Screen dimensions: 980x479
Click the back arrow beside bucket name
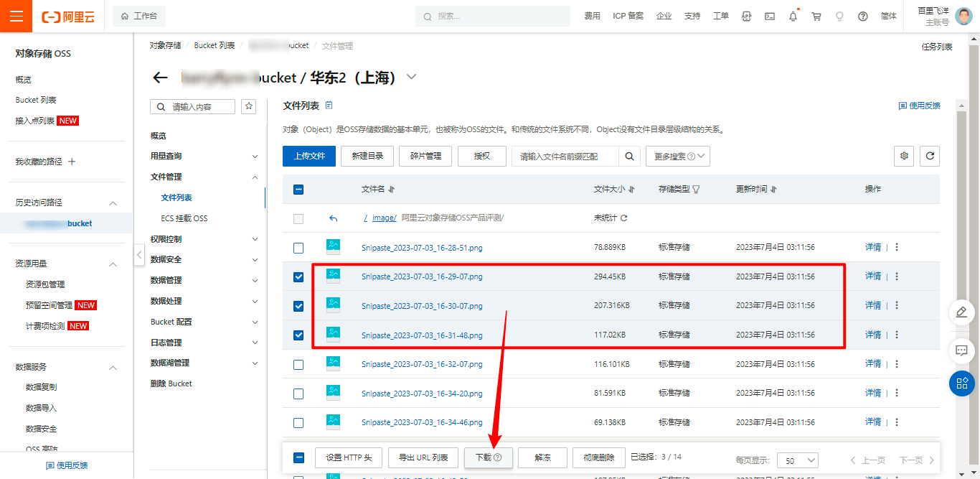pyautogui.click(x=160, y=78)
